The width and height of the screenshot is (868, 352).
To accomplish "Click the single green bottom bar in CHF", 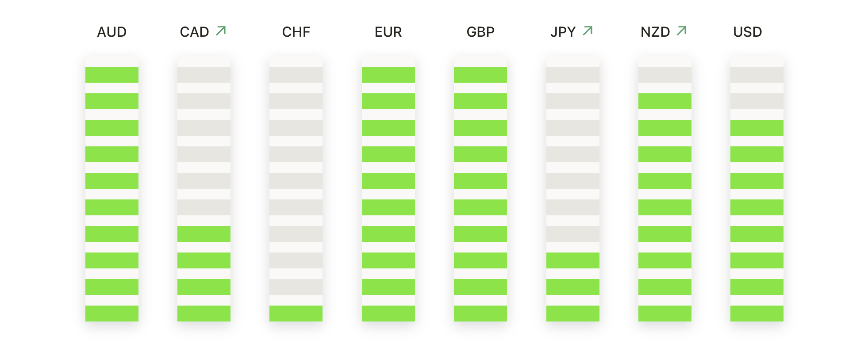I will pos(296,314).
